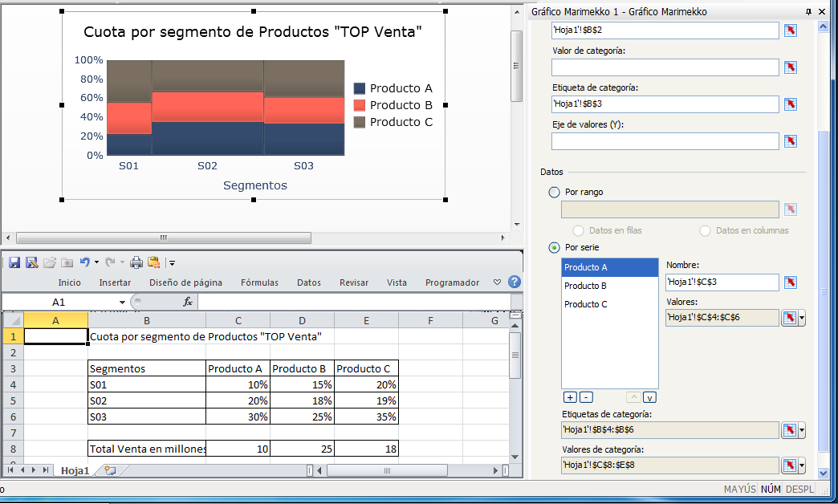Select the Por rango radio button

tap(554, 193)
